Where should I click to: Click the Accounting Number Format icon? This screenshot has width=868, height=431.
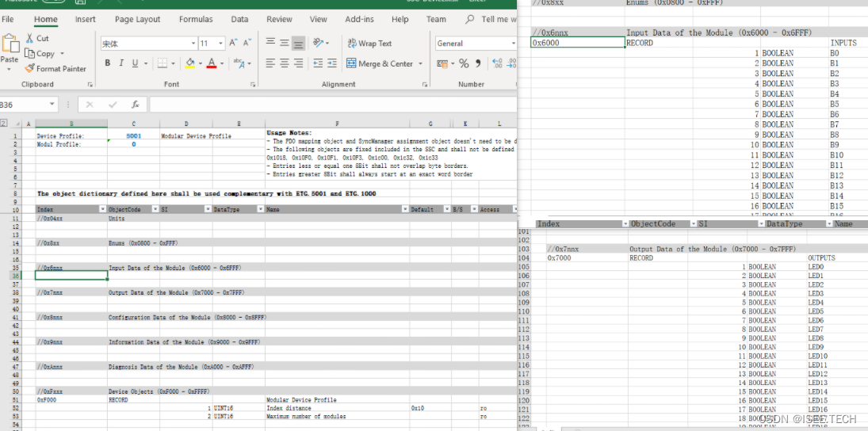pyautogui.click(x=442, y=63)
